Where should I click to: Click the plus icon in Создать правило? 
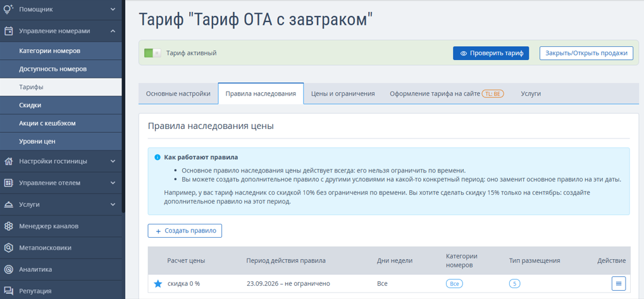[159, 231]
